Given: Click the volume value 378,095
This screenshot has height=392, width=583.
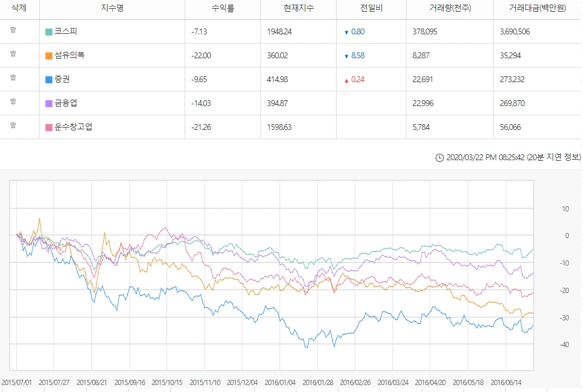Looking at the screenshot, I should [425, 31].
